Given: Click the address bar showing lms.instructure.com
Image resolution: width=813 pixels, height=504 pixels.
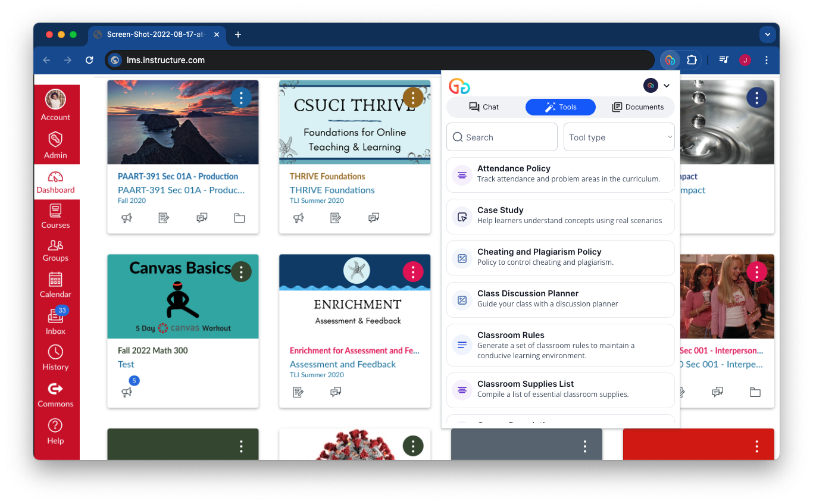Looking at the screenshot, I should coord(380,60).
